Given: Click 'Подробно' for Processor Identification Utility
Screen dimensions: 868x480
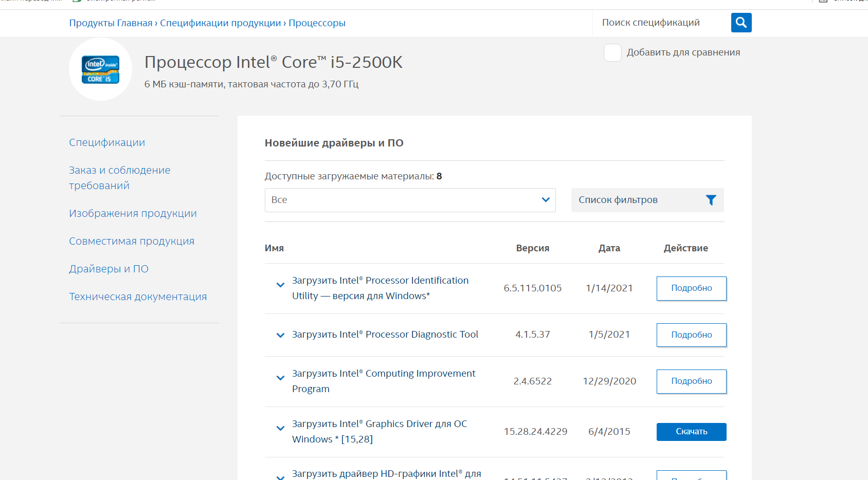Looking at the screenshot, I should [x=691, y=288].
